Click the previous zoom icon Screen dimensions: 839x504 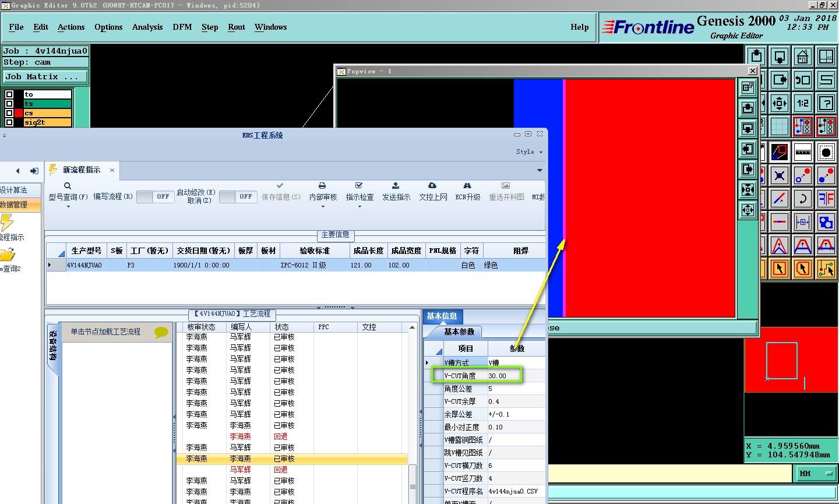803,80
